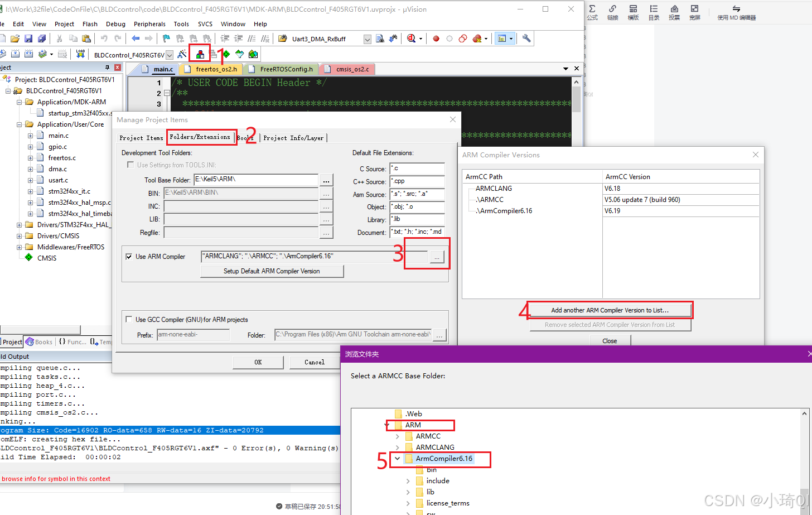Click Add another ARM Compiler Version to List
This screenshot has height=515, width=812.
tap(610, 310)
